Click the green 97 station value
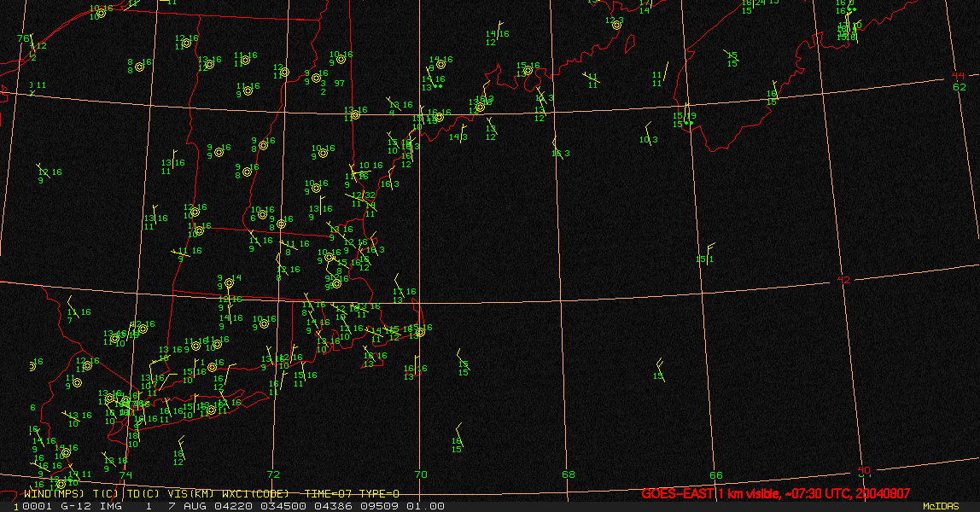 click(x=340, y=83)
